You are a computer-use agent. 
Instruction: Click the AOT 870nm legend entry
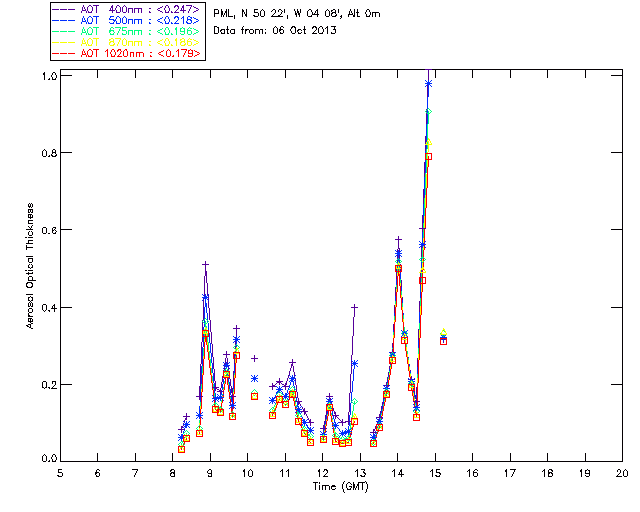(x=126, y=42)
